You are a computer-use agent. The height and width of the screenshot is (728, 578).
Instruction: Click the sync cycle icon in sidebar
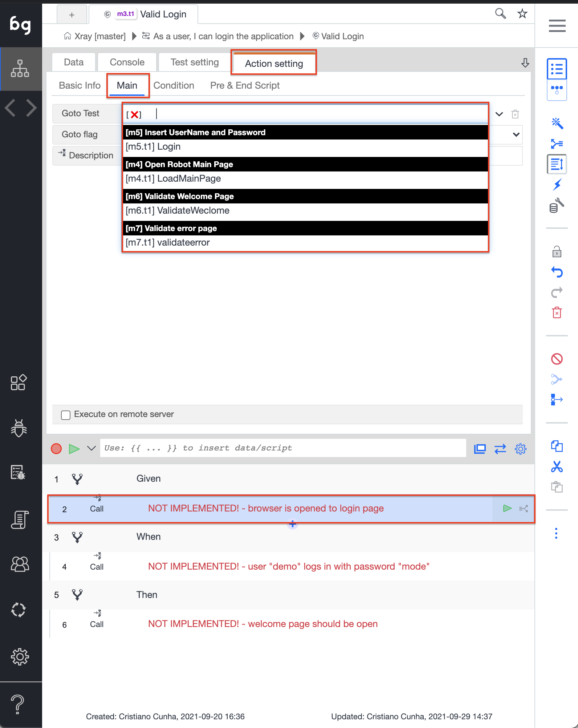click(19, 610)
